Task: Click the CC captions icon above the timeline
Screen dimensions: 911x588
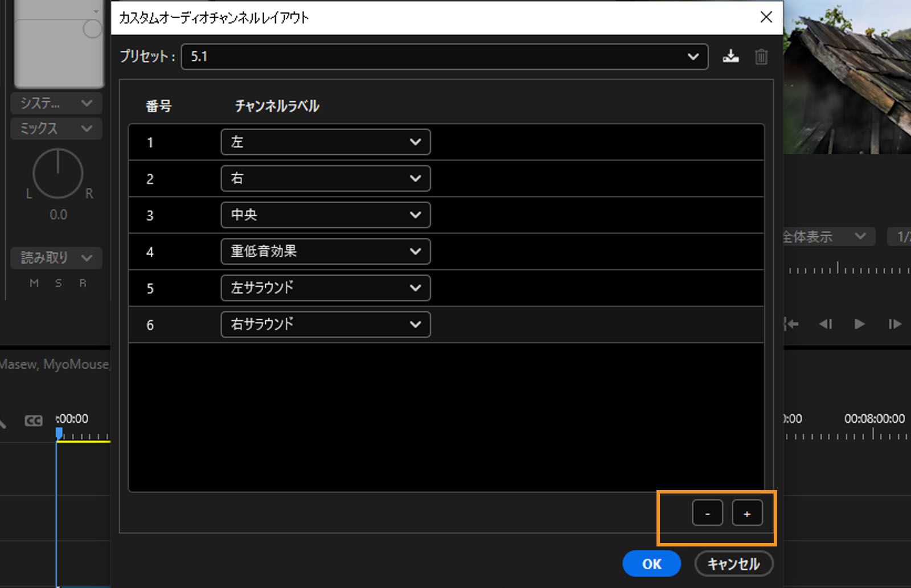Action: pyautogui.click(x=33, y=421)
